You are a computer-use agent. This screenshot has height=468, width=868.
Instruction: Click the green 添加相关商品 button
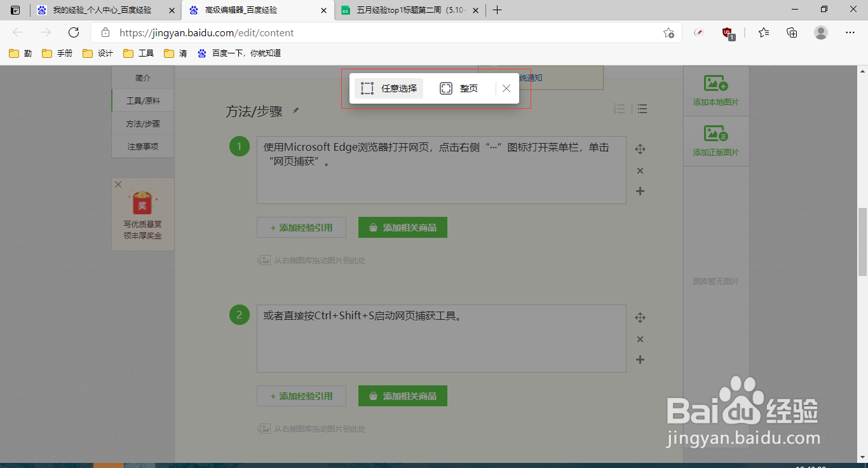[x=402, y=227]
